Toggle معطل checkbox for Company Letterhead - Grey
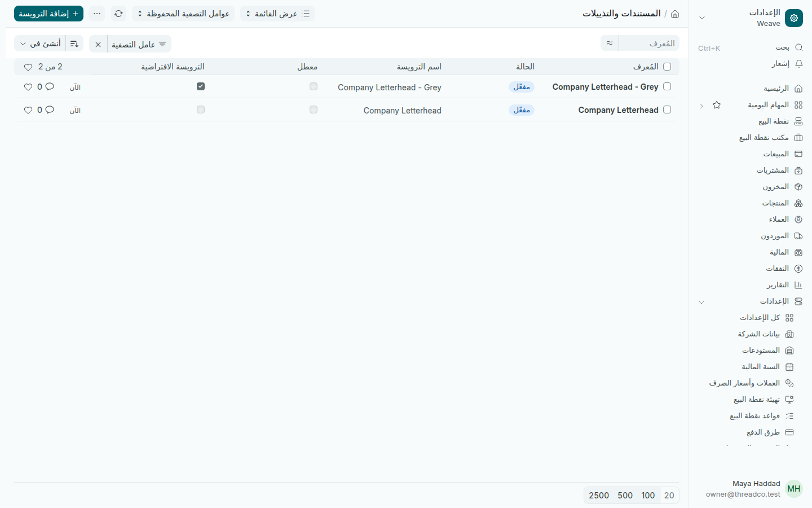812x508 pixels. click(314, 86)
